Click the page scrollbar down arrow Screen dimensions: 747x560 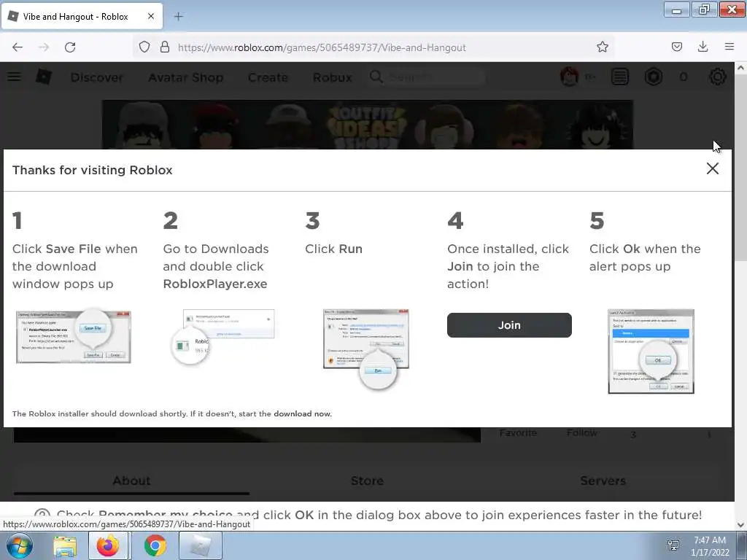pos(740,525)
